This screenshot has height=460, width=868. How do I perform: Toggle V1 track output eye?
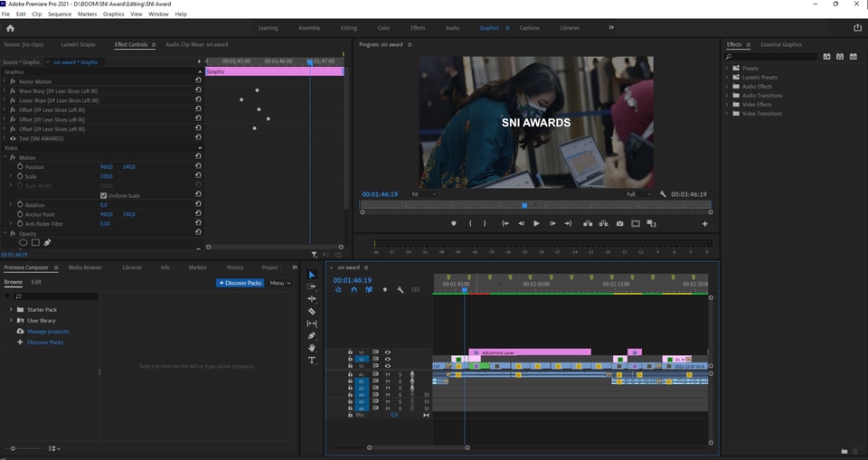(x=388, y=366)
